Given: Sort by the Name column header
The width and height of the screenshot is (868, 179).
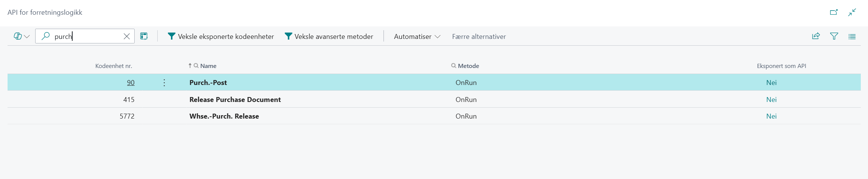Looking at the screenshot, I should pos(208,66).
